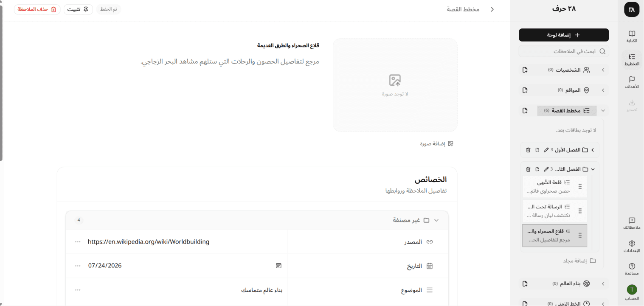Expand the المواقع section
The image size is (644, 306).
point(603,90)
